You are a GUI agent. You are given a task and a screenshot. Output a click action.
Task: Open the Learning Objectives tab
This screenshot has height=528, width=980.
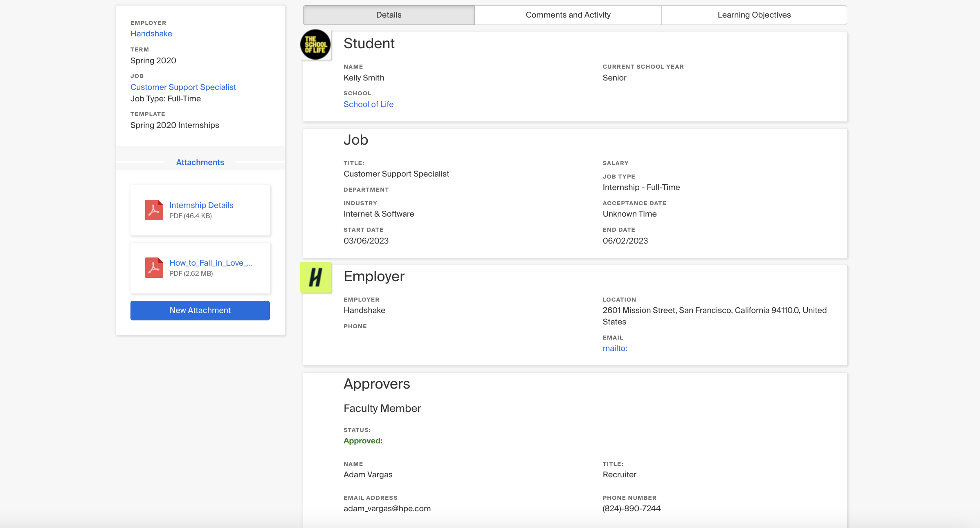pos(754,15)
